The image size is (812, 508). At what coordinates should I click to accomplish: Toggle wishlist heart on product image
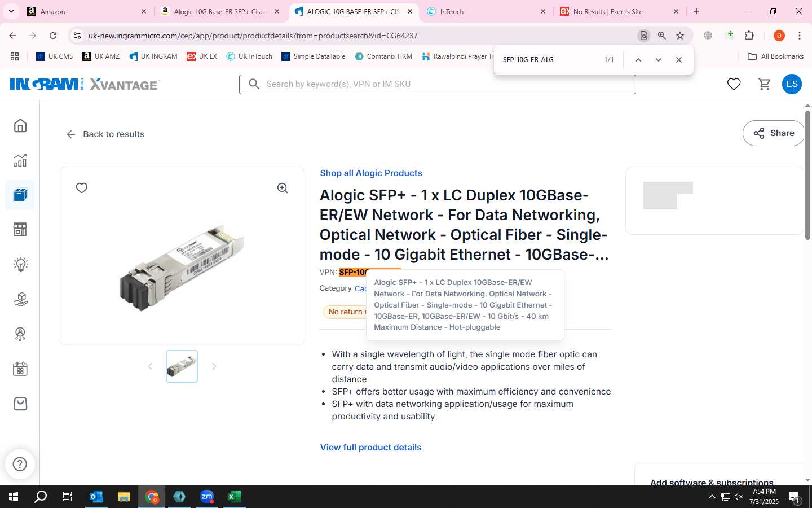pyautogui.click(x=82, y=188)
